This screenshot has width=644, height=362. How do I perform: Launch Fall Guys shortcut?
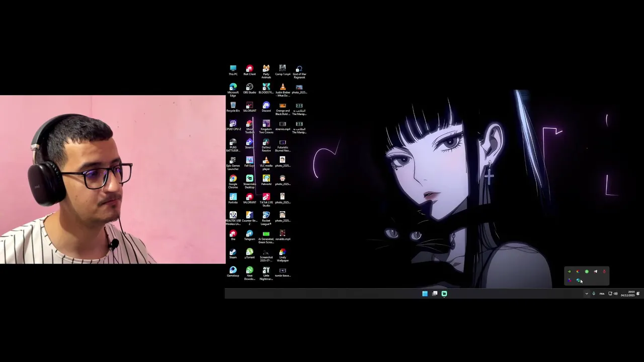coord(250,162)
